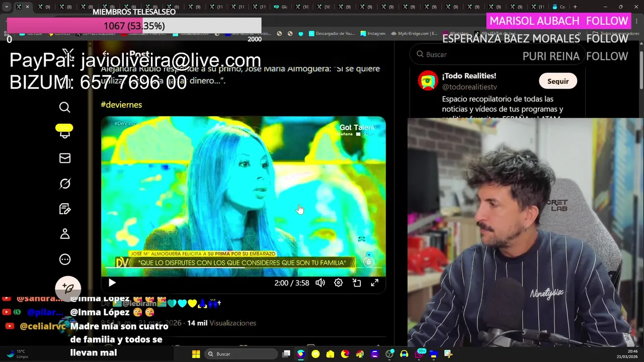Play the embedded video
The width and height of the screenshot is (644, 362).
[x=112, y=283]
